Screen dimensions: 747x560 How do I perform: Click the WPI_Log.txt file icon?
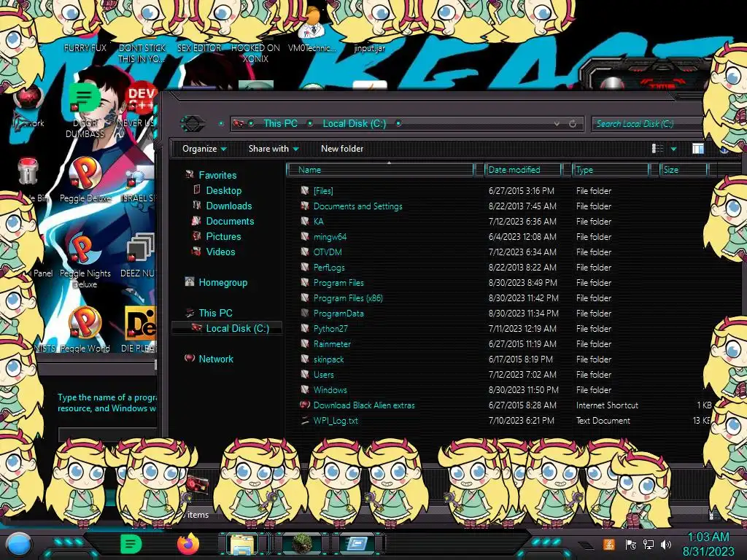coord(305,421)
